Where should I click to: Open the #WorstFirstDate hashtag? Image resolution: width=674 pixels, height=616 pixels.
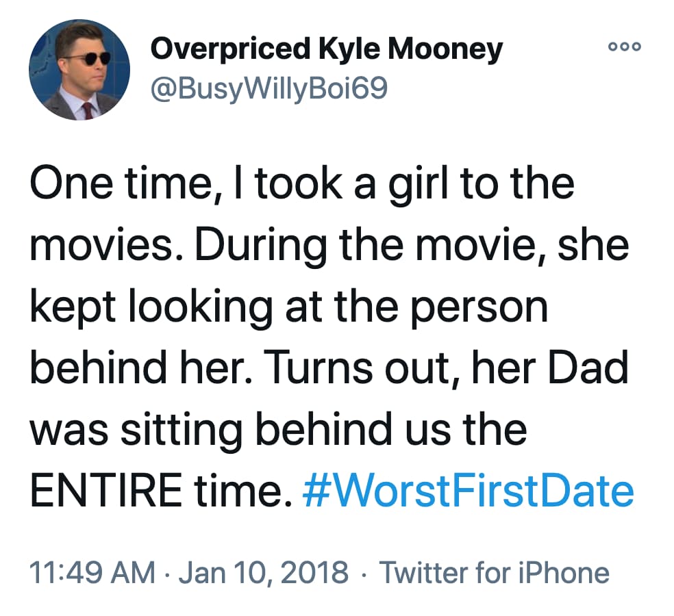tap(467, 491)
